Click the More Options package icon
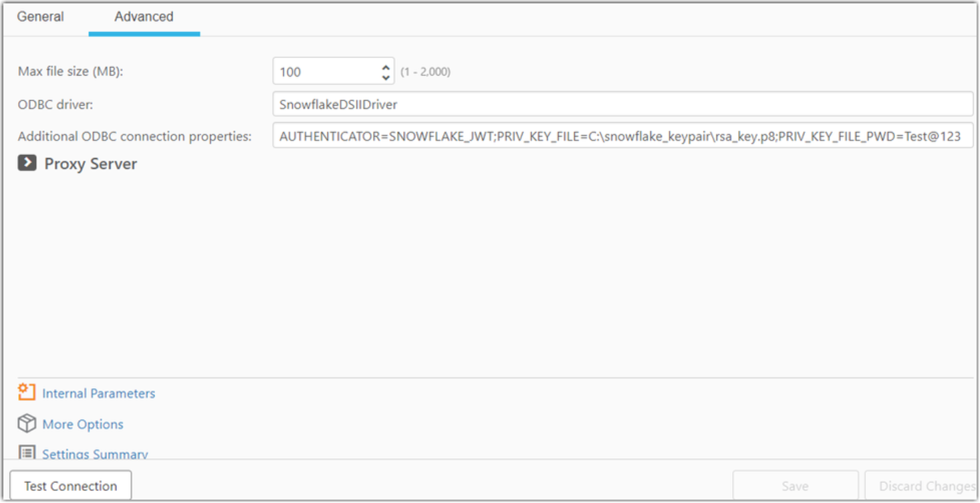Image resolution: width=980 pixels, height=503 pixels. [25, 424]
